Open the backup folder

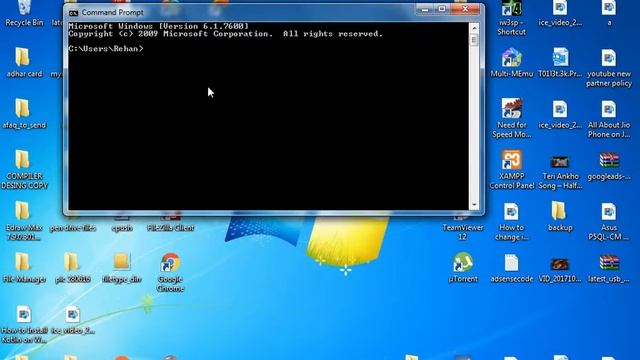[x=560, y=216]
